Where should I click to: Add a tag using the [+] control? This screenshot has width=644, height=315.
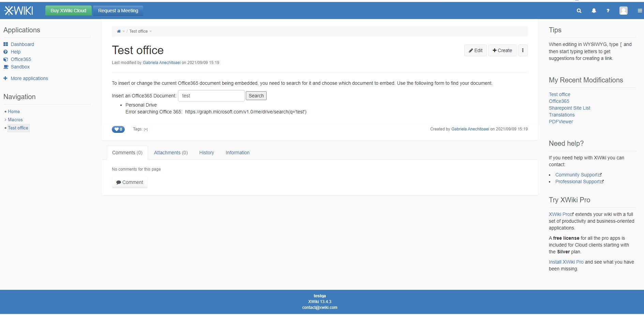146,129
